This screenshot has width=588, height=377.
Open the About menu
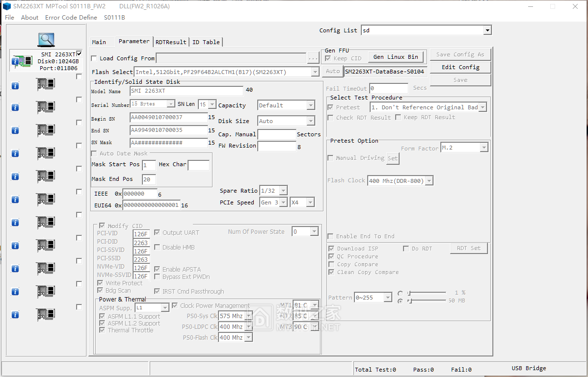point(29,17)
